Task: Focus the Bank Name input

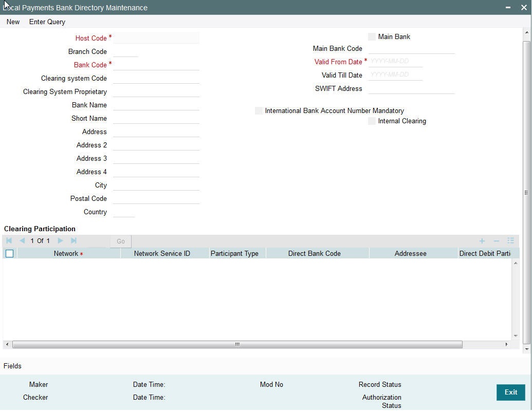Action: coord(156,105)
